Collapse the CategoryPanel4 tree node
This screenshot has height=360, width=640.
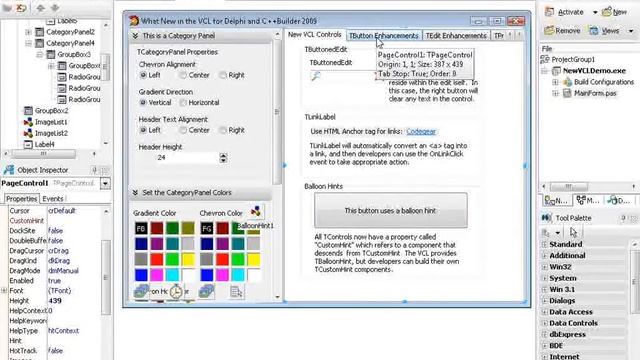[28, 43]
